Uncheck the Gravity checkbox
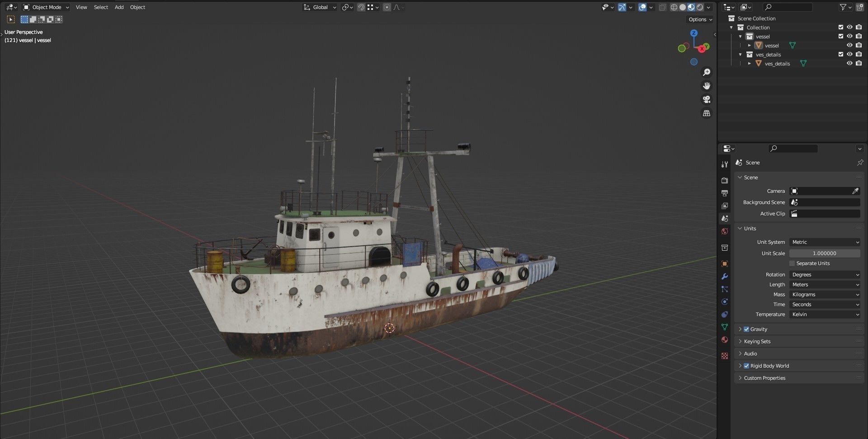The width and height of the screenshot is (868, 439). (746, 329)
